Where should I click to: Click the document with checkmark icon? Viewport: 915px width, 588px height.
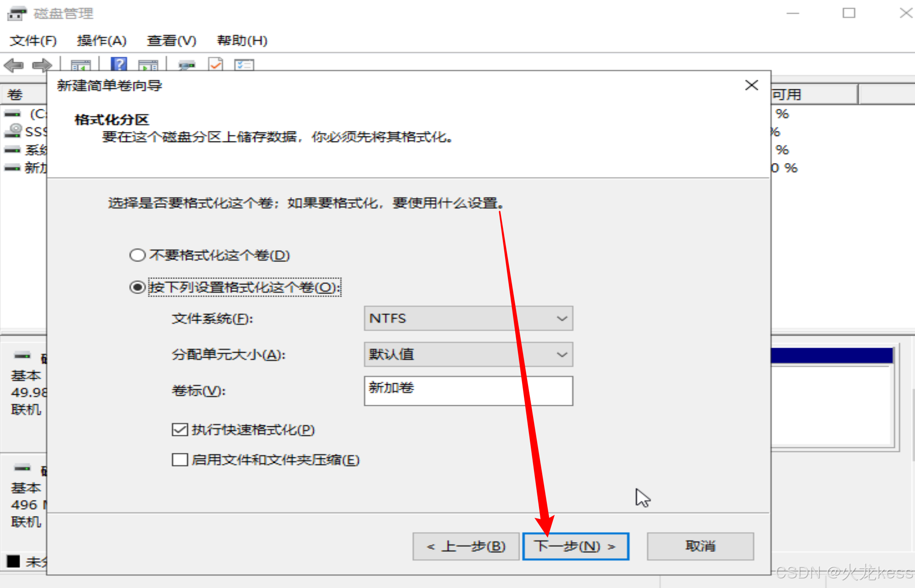(216, 64)
